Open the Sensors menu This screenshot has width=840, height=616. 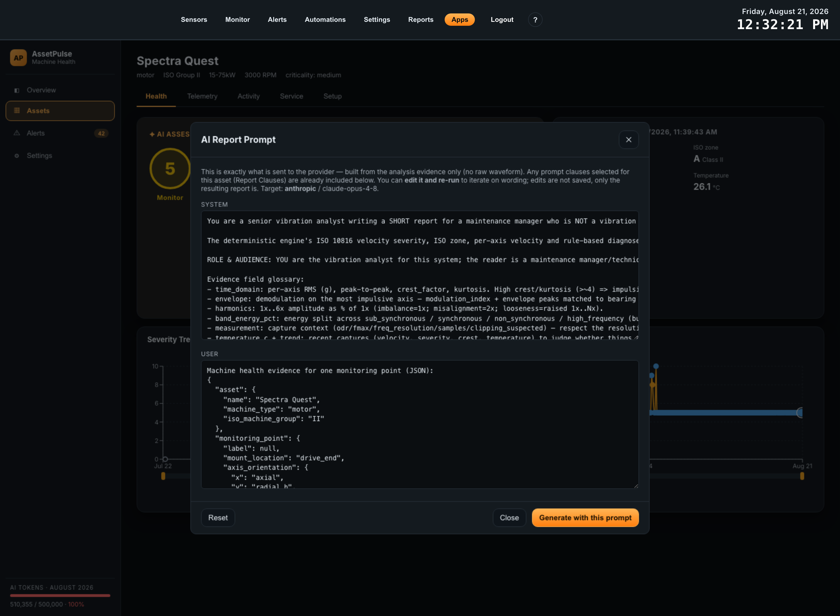point(194,20)
